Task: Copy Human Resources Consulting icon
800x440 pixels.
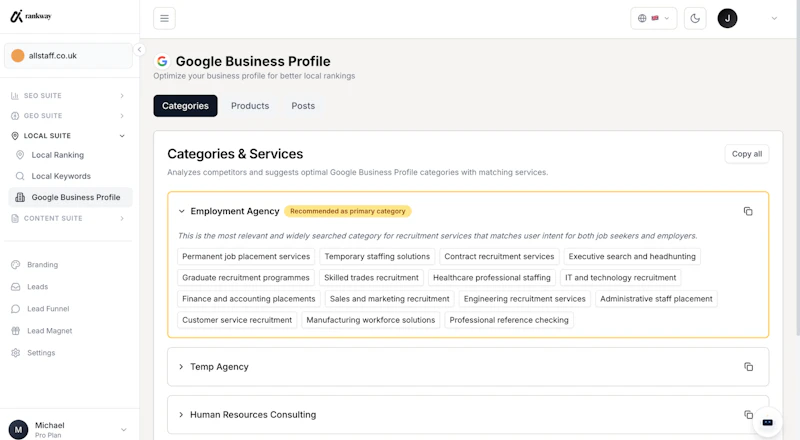Action: pos(748,414)
